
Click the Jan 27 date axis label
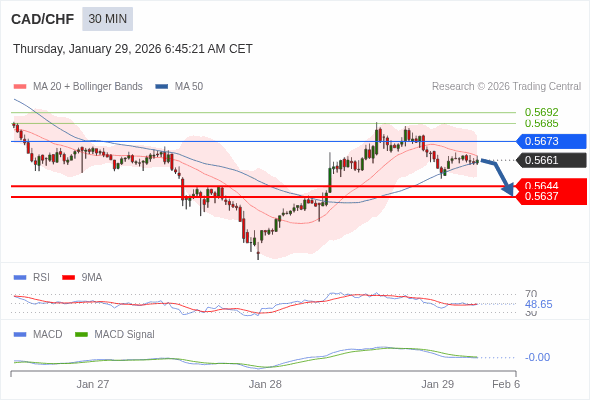point(93,384)
